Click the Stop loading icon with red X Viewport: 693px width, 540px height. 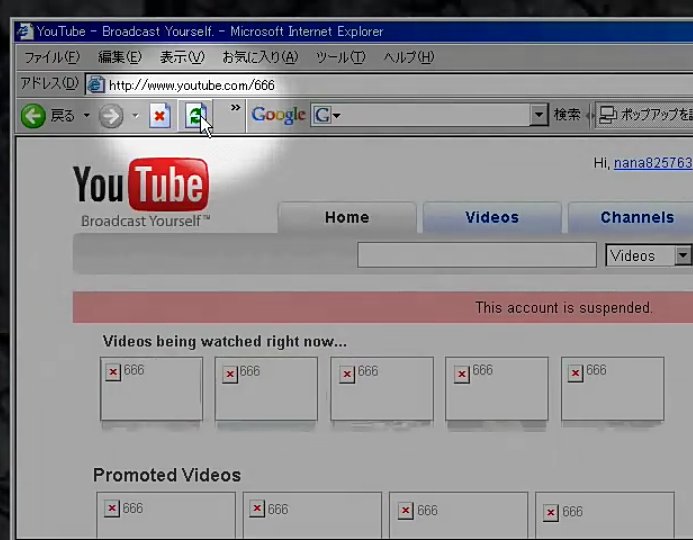coord(160,116)
